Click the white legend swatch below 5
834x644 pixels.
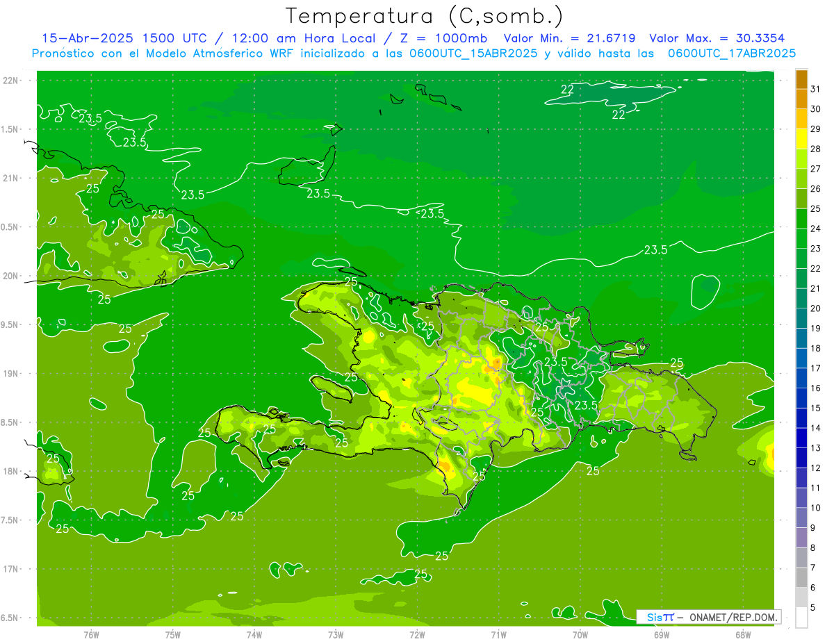coord(801,618)
